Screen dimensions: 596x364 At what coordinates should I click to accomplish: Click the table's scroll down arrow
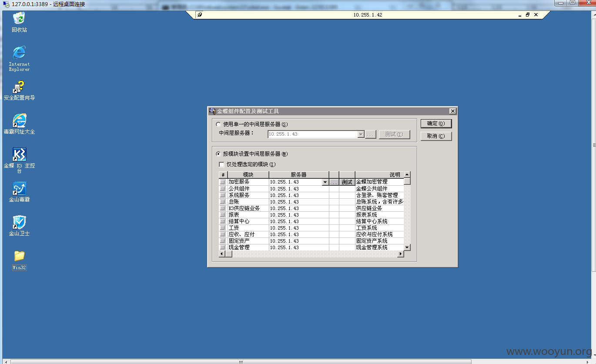(x=407, y=247)
